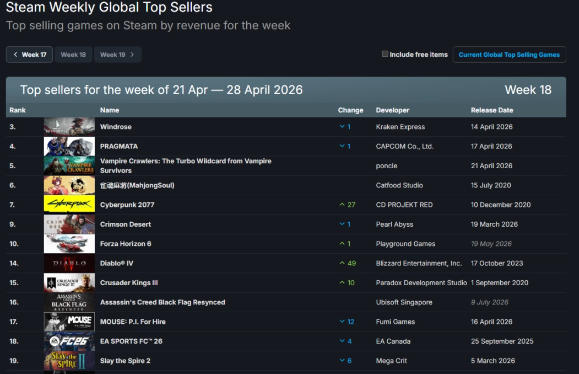Click the Developer column header
Viewport: 579px width, 374px height.
tap(393, 110)
